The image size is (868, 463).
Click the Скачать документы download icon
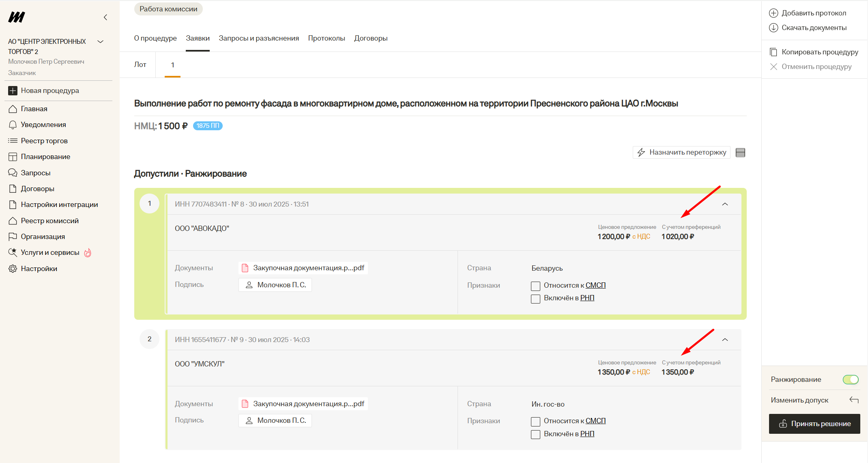click(773, 28)
